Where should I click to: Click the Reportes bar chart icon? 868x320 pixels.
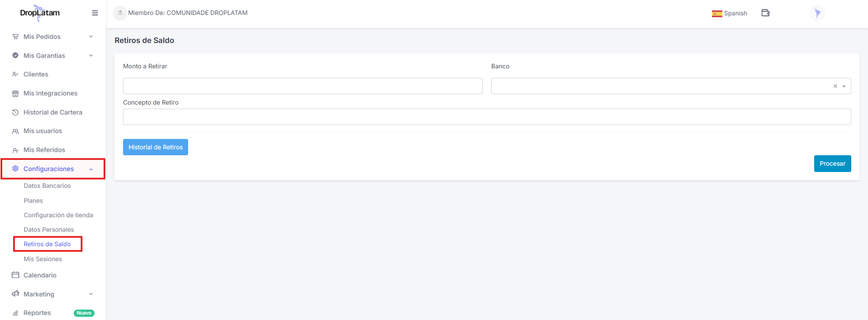[x=15, y=313]
